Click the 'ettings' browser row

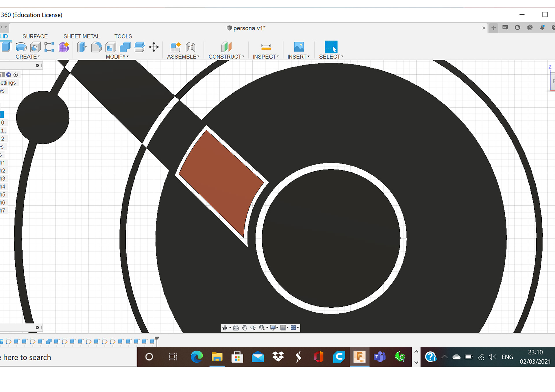tap(8, 83)
